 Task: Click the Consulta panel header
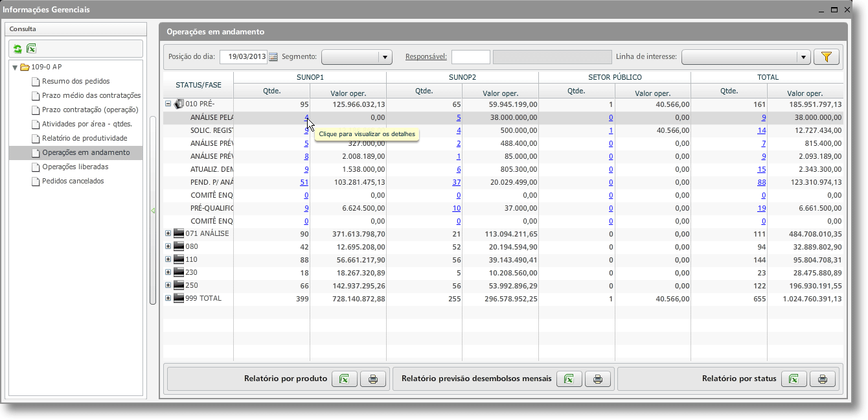[76, 29]
